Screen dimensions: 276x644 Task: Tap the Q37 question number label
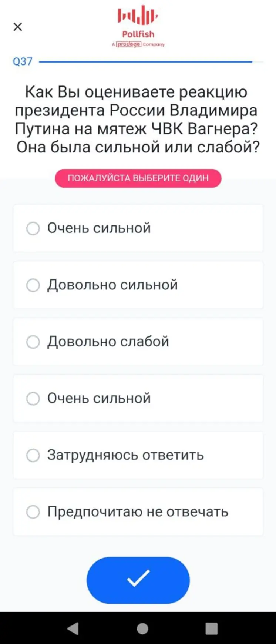[23, 61]
